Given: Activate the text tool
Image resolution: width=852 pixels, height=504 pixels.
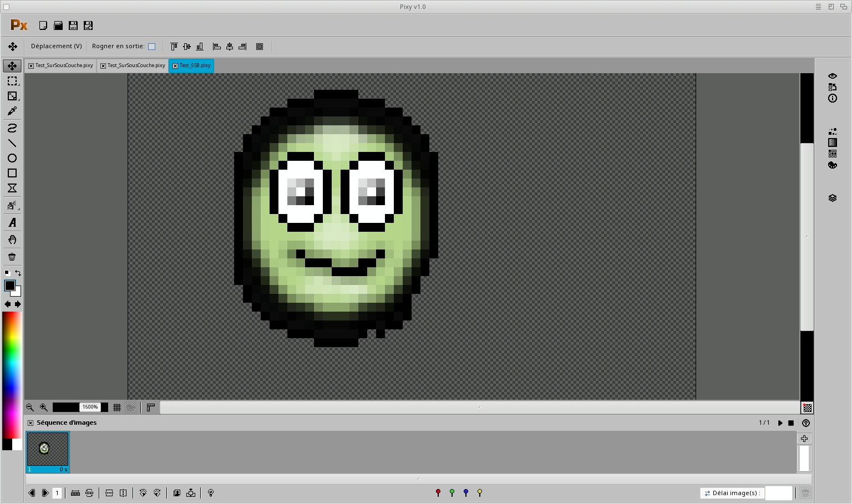Looking at the screenshot, I should coord(12,223).
